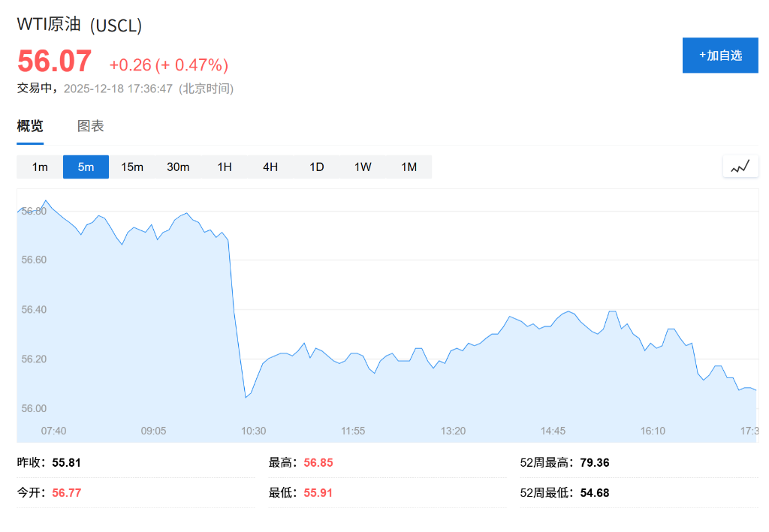Choose the 30m timeframe
The width and height of the screenshot is (769, 532).
pos(178,167)
